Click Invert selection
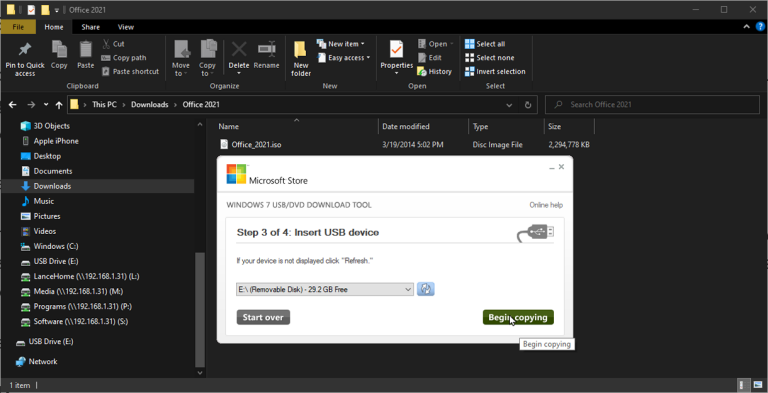Image resolution: width=768 pixels, height=393 pixels. tap(495, 72)
